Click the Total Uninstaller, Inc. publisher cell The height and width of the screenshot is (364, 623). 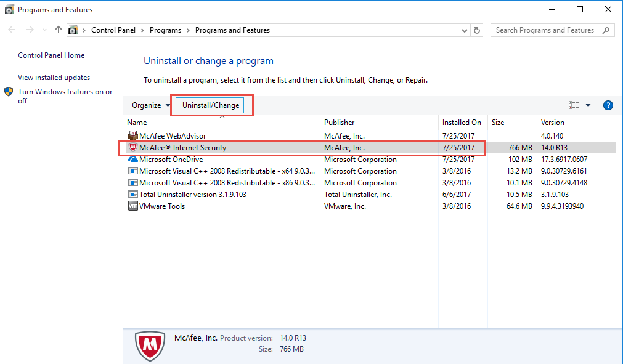(358, 195)
